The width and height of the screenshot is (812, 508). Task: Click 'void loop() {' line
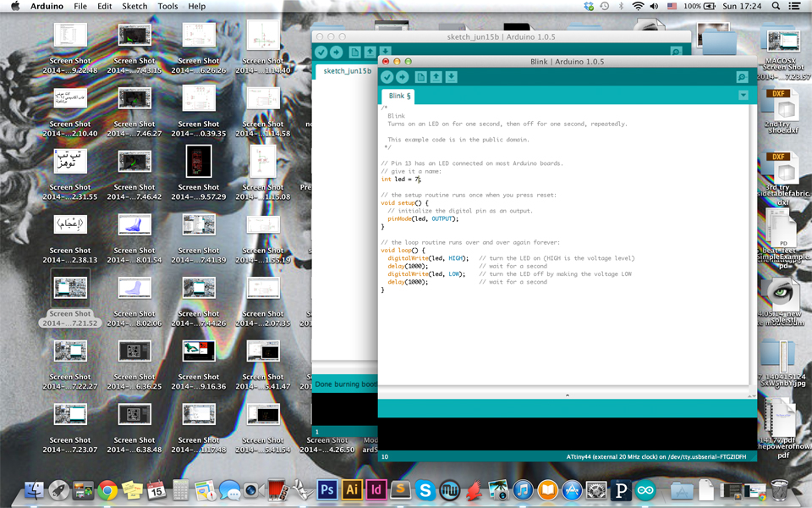[x=403, y=251]
